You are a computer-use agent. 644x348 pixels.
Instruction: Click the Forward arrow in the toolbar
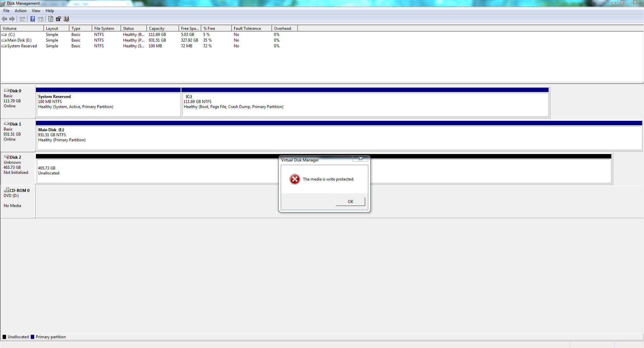pos(12,19)
